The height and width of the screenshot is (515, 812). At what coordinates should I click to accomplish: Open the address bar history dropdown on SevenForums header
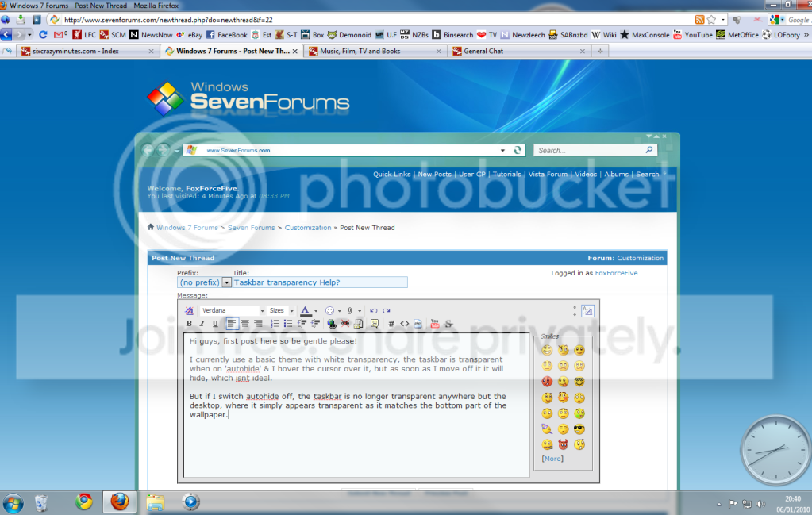502,151
